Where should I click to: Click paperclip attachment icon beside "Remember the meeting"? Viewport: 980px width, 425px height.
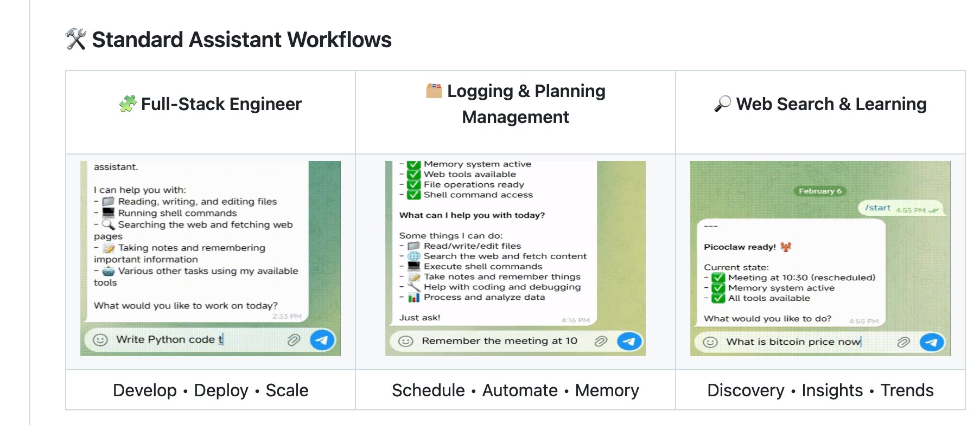(600, 341)
